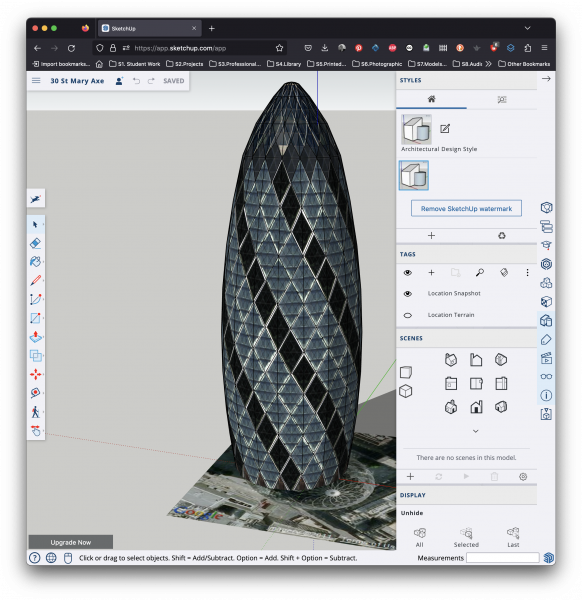Select the Paint Bucket tool
This screenshot has width=582, height=600.
[35, 262]
